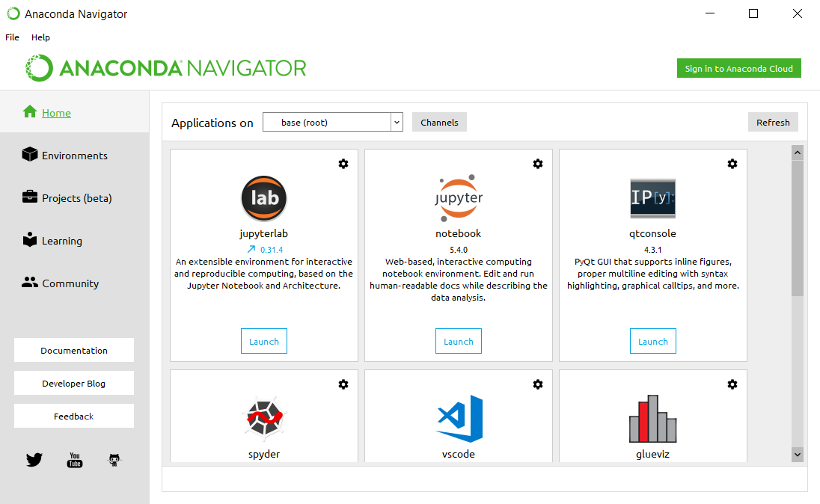Screen dimensions: 820x504
Task: Click the jupyterlab 'lab' logo icon
Action: (x=263, y=198)
